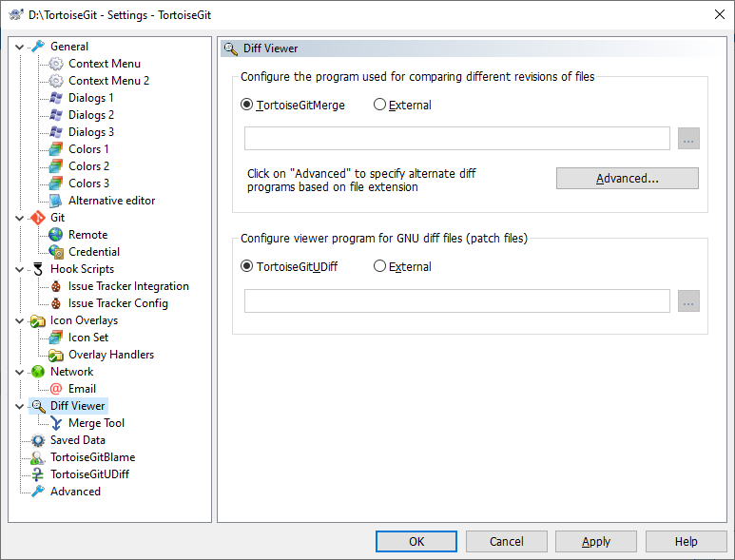735x560 pixels.
Task: Select the TortoiseGitMerge radio button
Action: click(x=246, y=105)
